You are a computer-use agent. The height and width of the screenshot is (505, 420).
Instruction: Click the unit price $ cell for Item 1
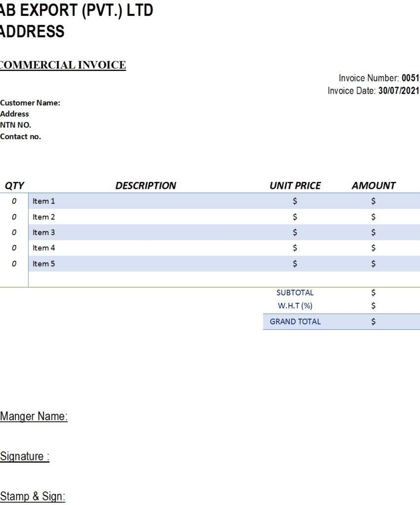(x=295, y=201)
